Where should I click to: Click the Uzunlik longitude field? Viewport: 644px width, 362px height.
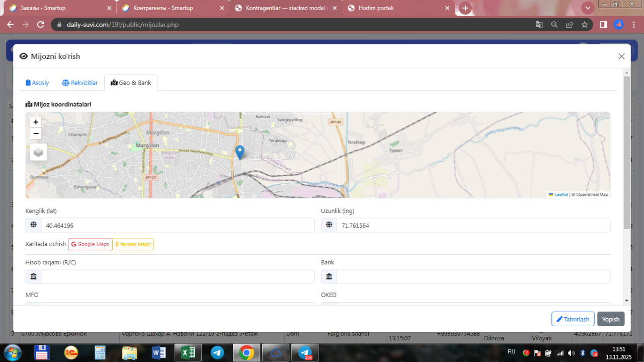(x=473, y=226)
